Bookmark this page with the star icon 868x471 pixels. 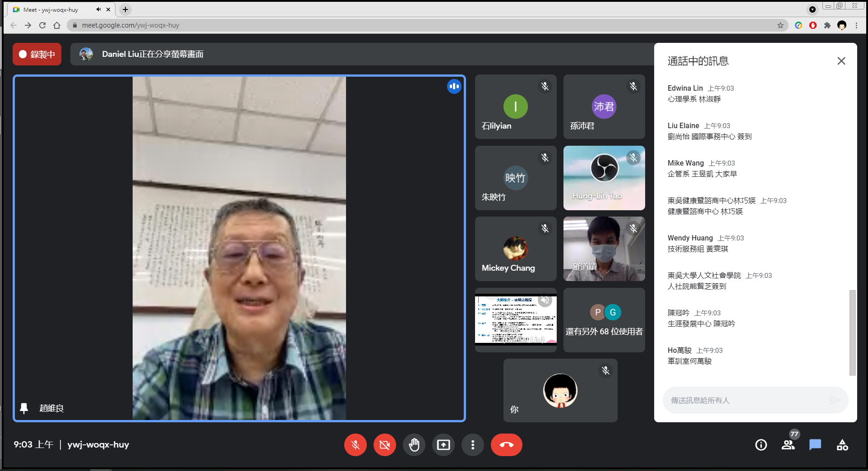(780, 25)
